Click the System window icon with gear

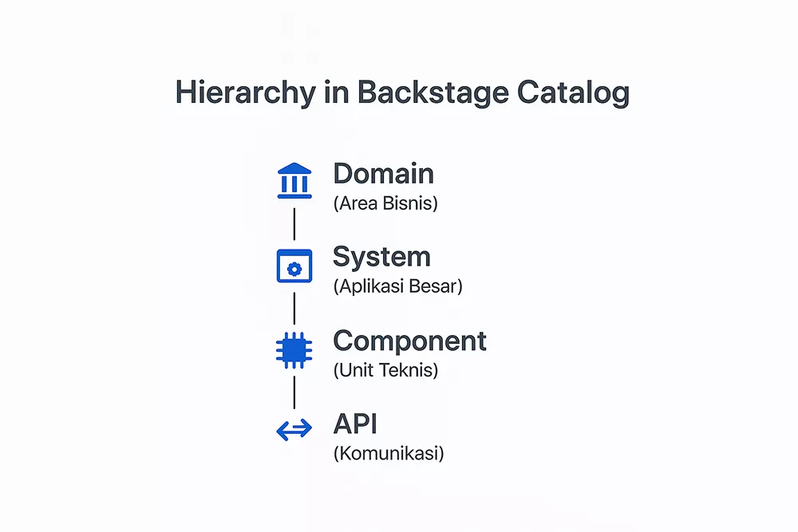pos(294,266)
